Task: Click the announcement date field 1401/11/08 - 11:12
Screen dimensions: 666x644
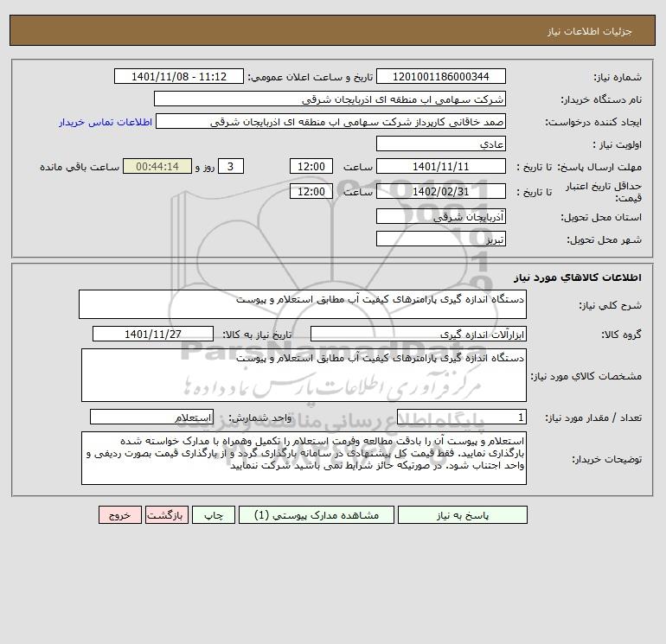Action: coord(179,76)
